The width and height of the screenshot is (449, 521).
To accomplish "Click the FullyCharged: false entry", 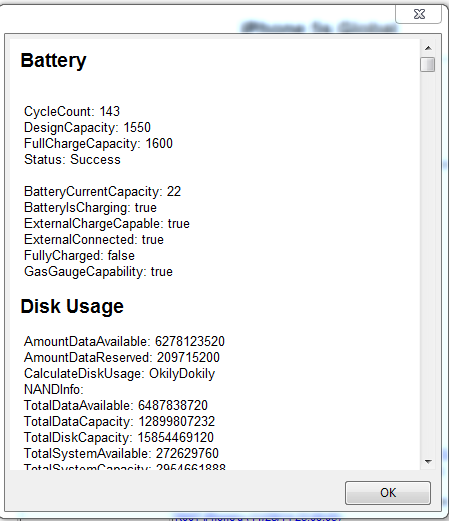I will click(x=79, y=255).
